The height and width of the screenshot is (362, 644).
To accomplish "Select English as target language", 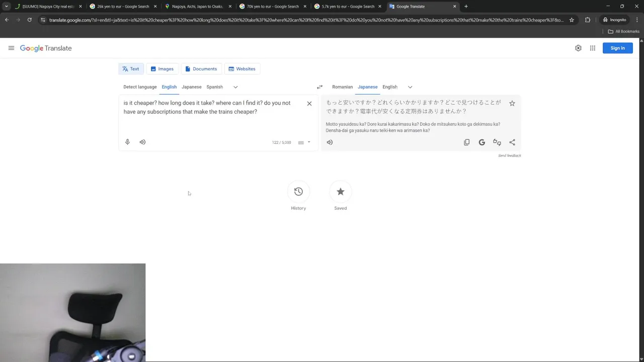I will (390, 87).
